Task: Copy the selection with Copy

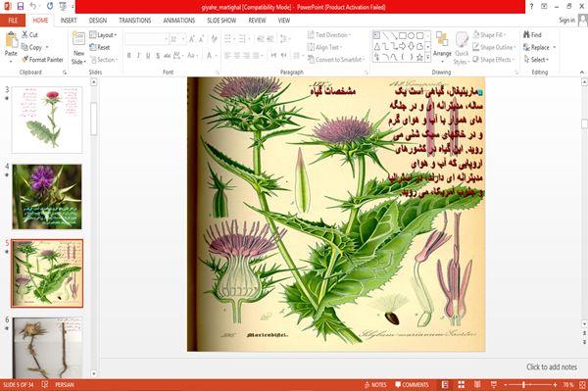Action: (32, 47)
